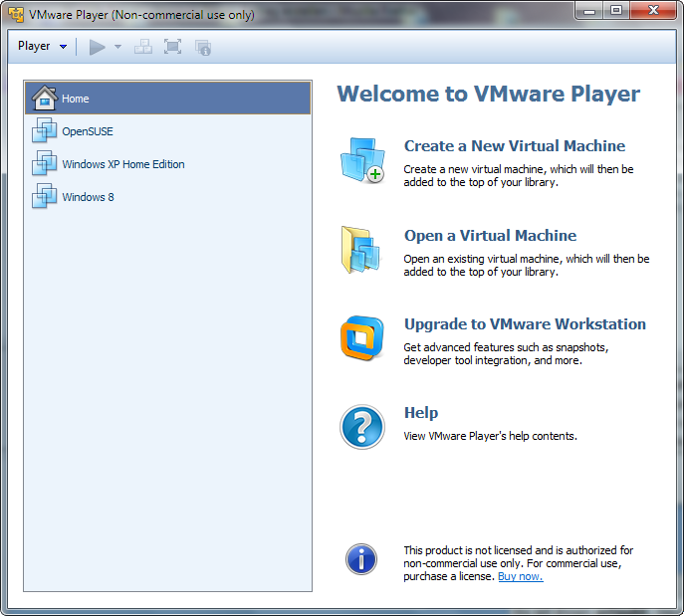Click the Windows XP Home Edition VM icon
Viewport: 684px width, 616px height.
pyautogui.click(x=44, y=163)
